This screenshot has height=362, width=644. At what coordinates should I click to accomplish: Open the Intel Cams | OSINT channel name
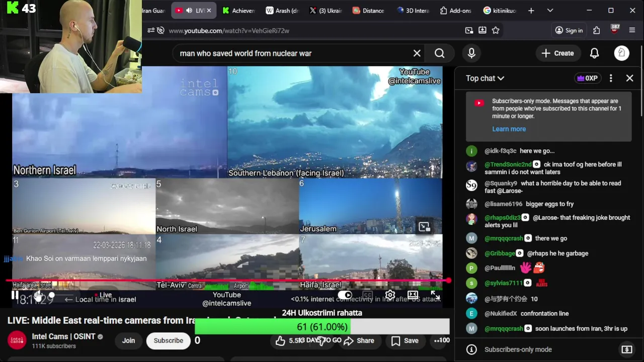[x=63, y=336]
